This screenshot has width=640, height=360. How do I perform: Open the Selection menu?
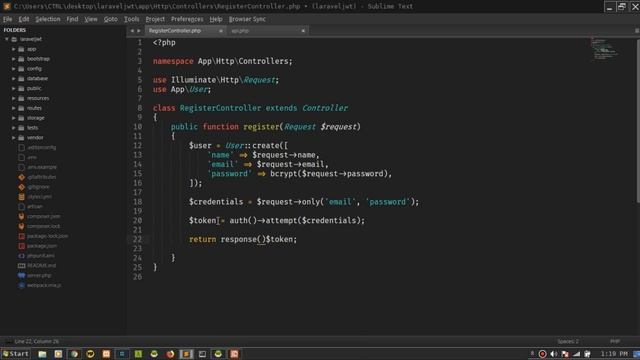click(47, 19)
